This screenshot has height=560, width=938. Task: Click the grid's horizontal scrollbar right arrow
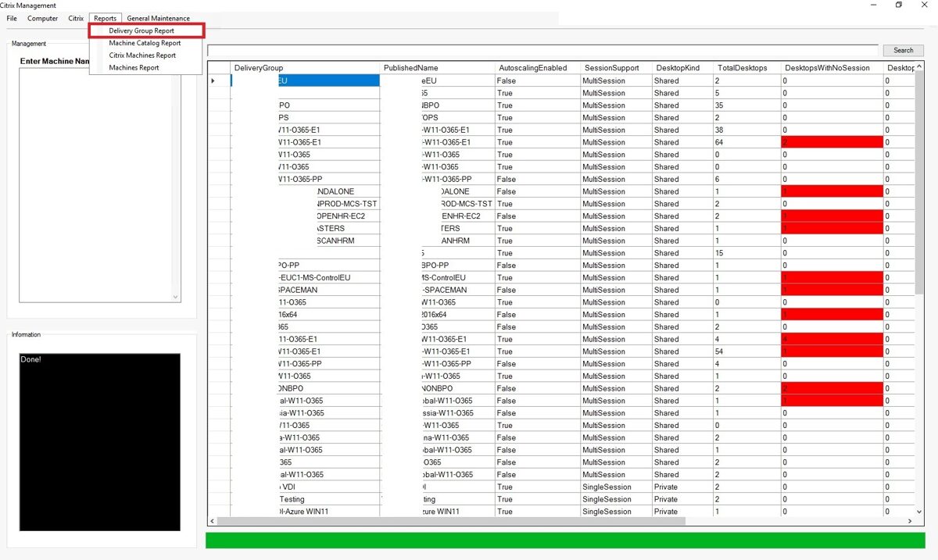(909, 521)
